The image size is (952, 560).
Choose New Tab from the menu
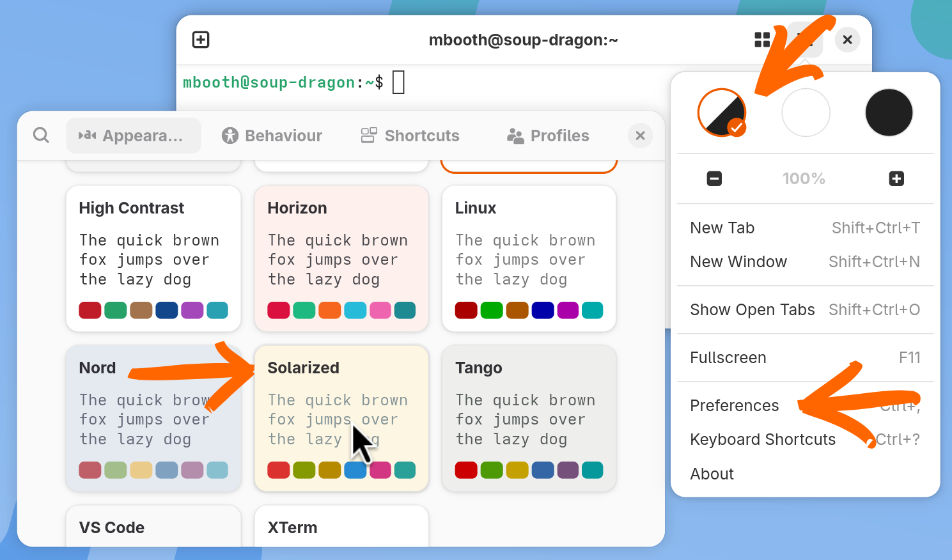[805, 228]
